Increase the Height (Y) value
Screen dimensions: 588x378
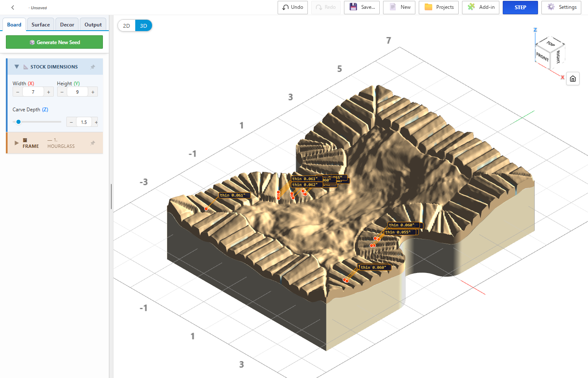(93, 92)
